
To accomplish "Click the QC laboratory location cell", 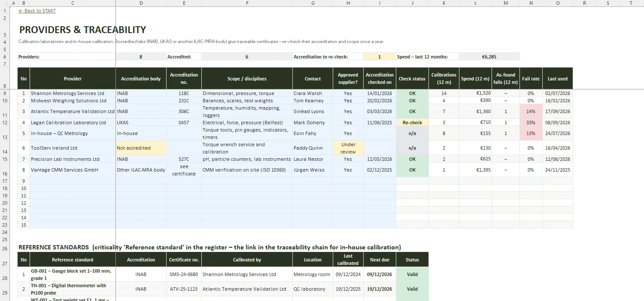I will click(x=313, y=289).
